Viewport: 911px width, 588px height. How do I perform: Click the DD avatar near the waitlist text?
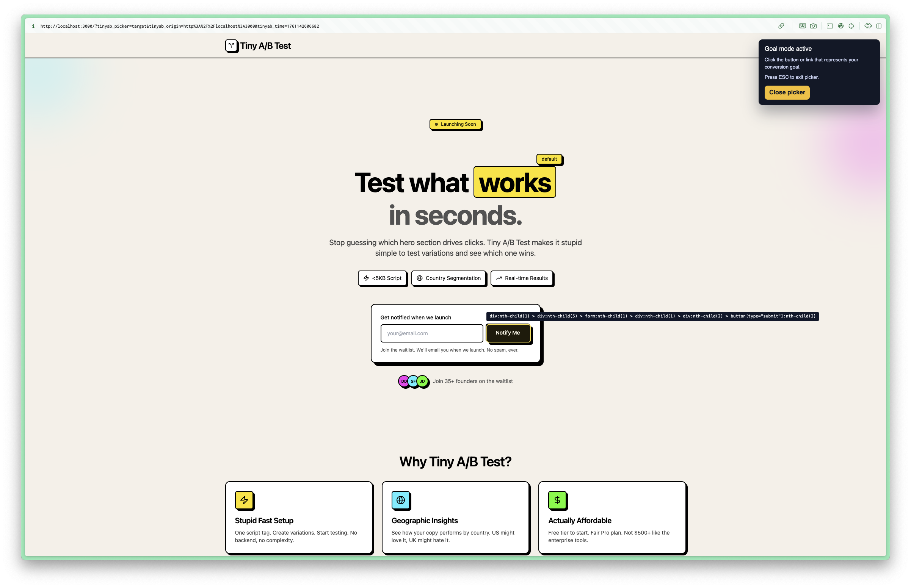(404, 381)
